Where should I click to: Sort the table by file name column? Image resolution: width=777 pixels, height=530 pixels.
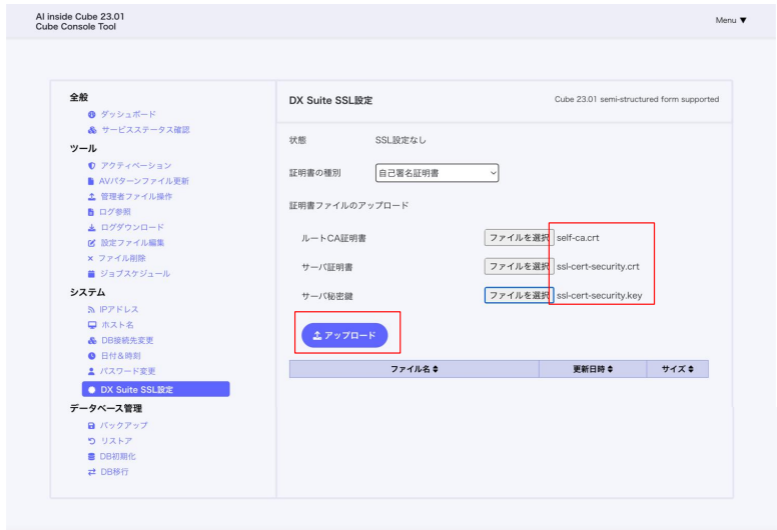click(x=414, y=370)
